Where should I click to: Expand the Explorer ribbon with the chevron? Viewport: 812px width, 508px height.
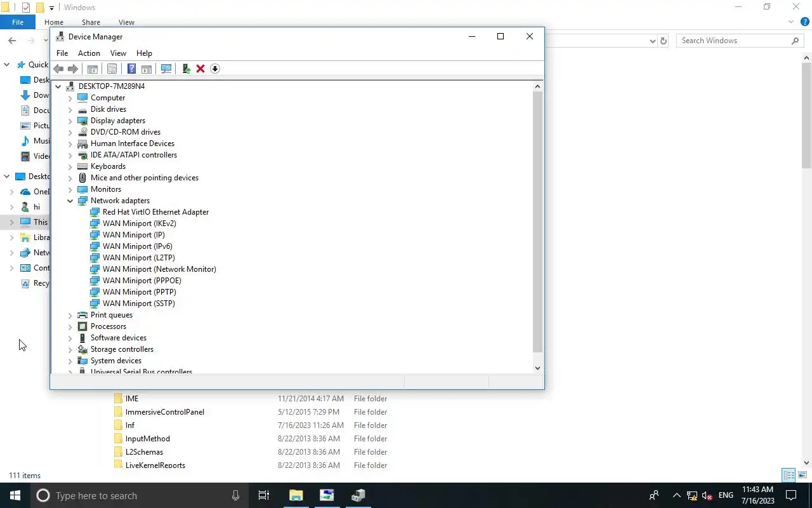point(791,22)
